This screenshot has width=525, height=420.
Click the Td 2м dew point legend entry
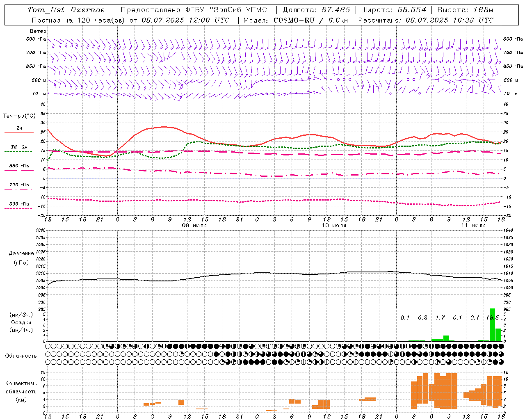[19, 147]
